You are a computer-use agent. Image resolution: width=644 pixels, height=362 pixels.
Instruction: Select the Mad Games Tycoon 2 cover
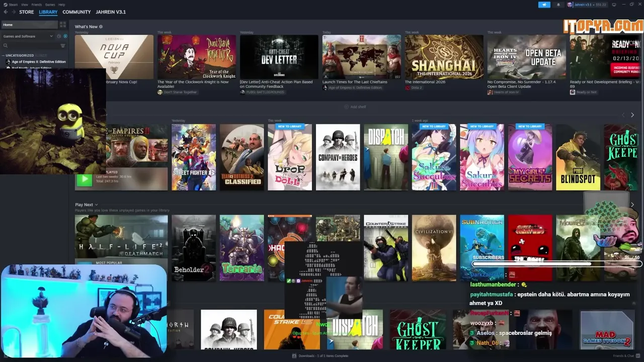click(607, 329)
